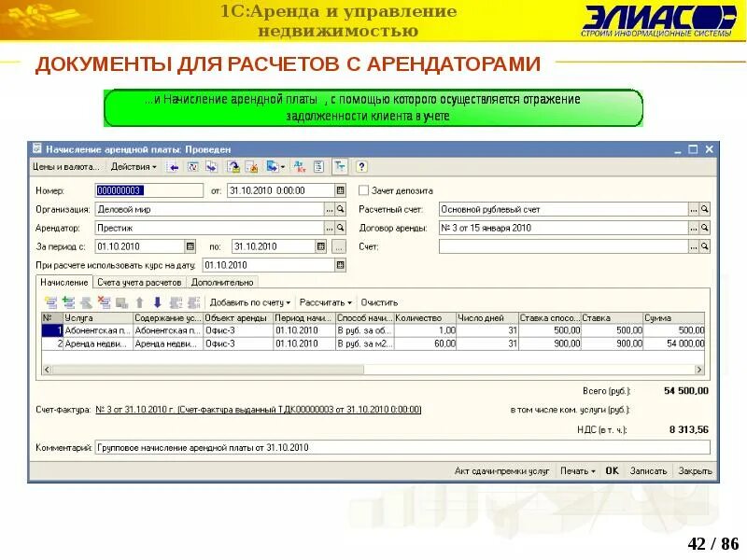
Task: Open the calendar for exchange rate date
Action: (340, 265)
